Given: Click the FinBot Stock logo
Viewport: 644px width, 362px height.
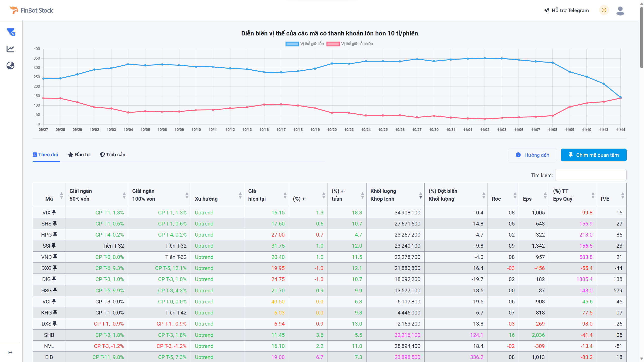Looking at the screenshot, I should 31,10.
